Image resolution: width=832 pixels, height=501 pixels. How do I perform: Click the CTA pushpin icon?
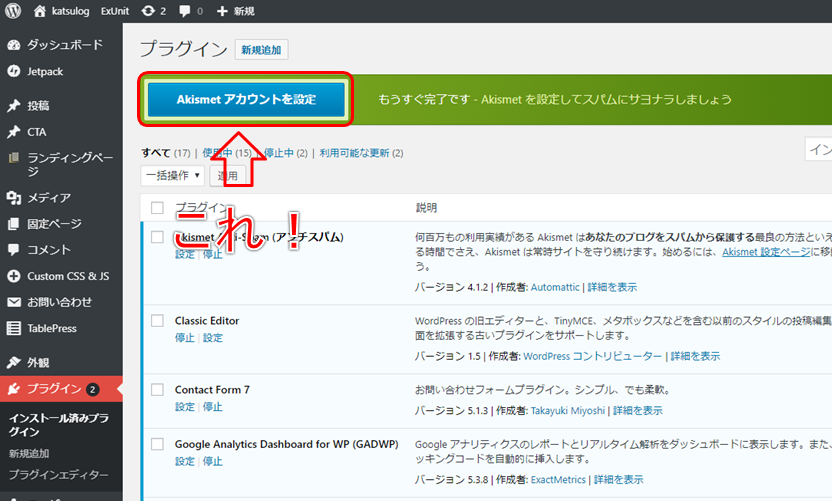(14, 132)
